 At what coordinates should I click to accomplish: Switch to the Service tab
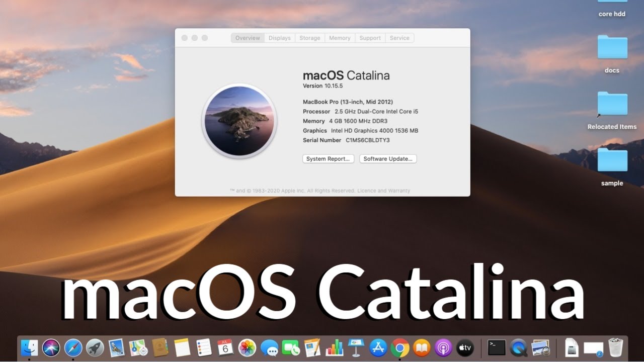(399, 38)
